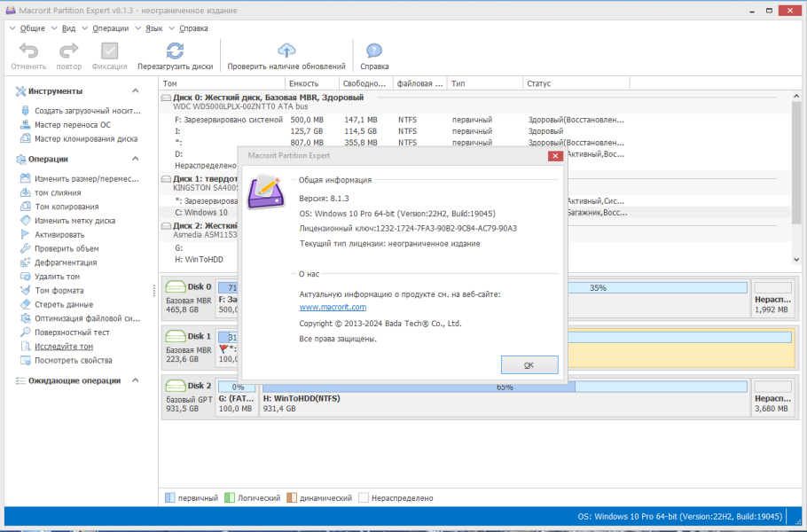Click the Изменить метку диска icon
This screenshot has height=532, width=807.
point(25,220)
